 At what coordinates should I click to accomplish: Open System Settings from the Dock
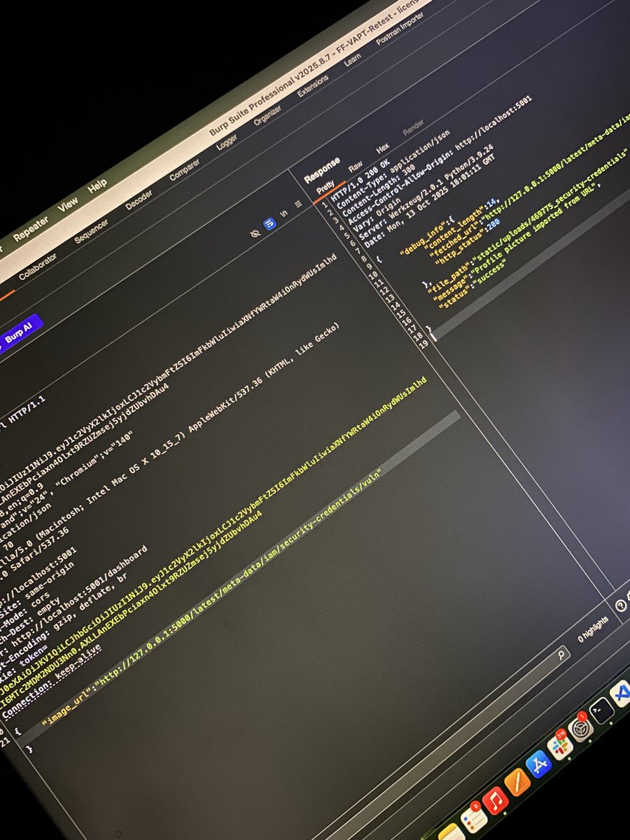[580, 730]
